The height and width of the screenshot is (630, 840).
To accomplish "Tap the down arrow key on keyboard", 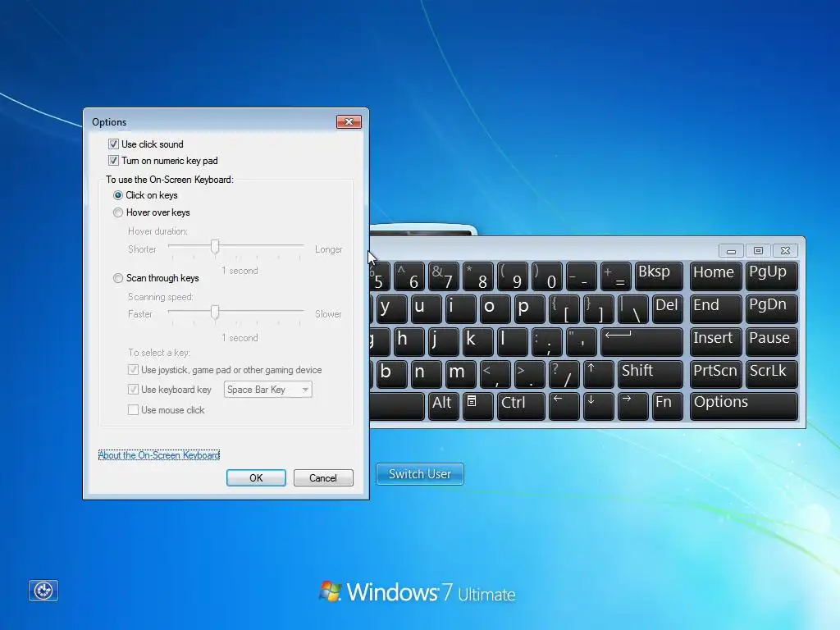I will [598, 406].
